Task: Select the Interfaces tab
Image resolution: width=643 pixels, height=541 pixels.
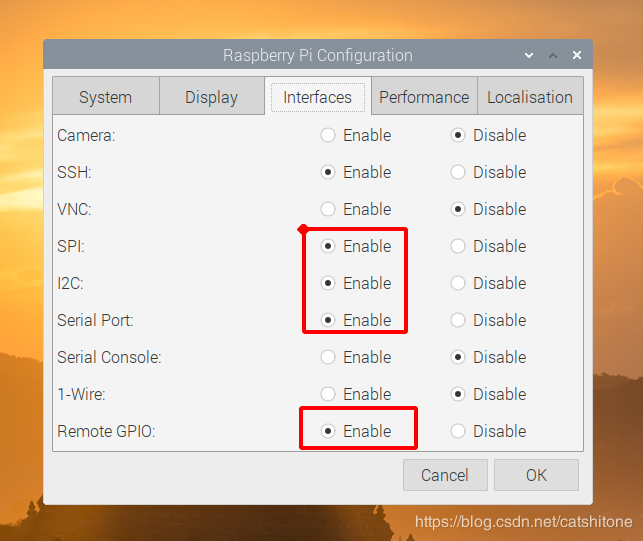Action: pos(317,97)
